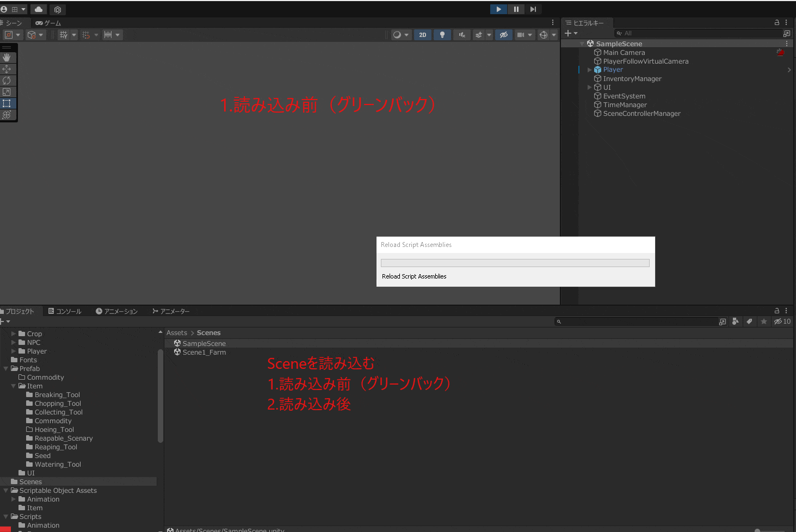This screenshot has height=532, width=796.
Task: Click the Gizmos sphere icon
Action: [x=543, y=35]
